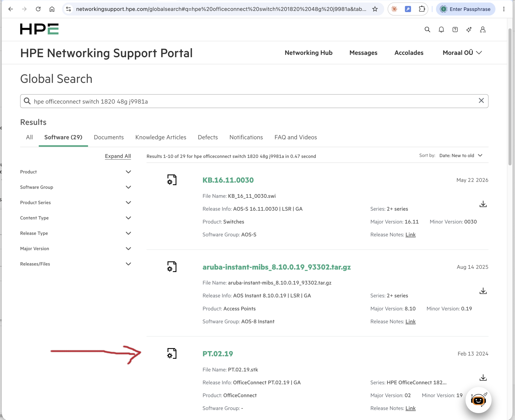Open the notifications bell icon
This screenshot has width=515, height=420.
pos(441,30)
